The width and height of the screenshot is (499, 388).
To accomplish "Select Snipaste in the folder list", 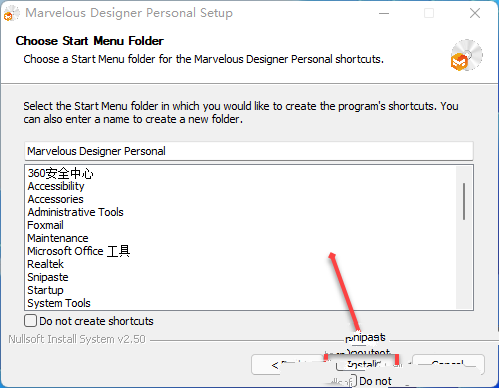I will (x=48, y=277).
